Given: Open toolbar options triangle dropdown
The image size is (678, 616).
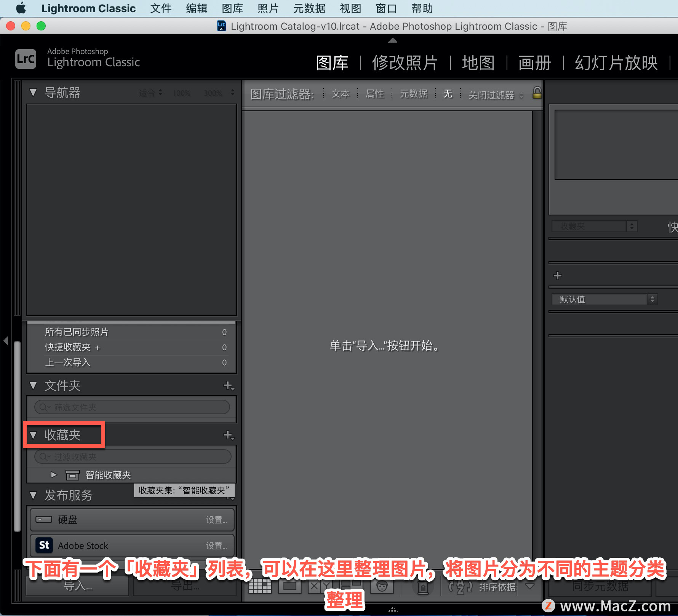Looking at the screenshot, I should [529, 586].
